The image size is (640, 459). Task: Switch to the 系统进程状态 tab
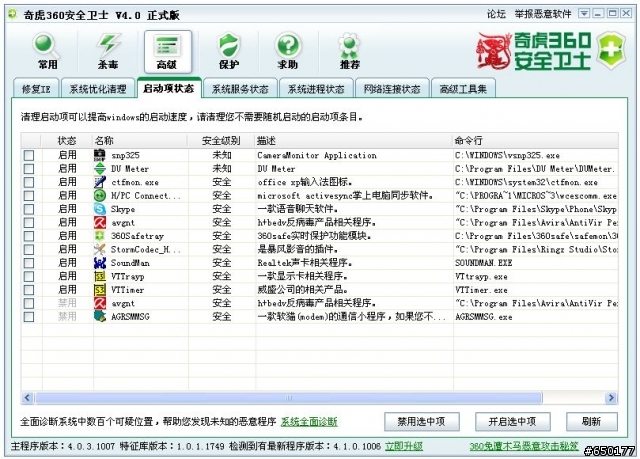[316, 89]
